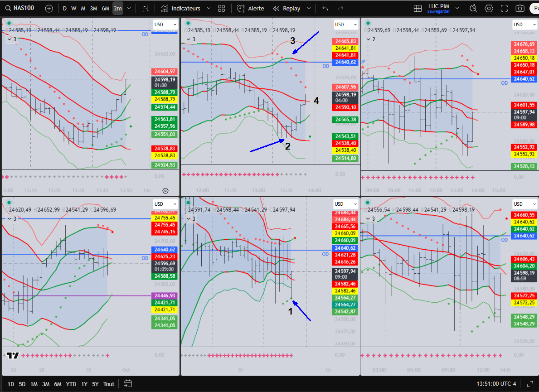Image resolution: width=539 pixels, height=392 pixels.
Task: Select yellow 24588,79 price label
Action: click(x=165, y=99)
